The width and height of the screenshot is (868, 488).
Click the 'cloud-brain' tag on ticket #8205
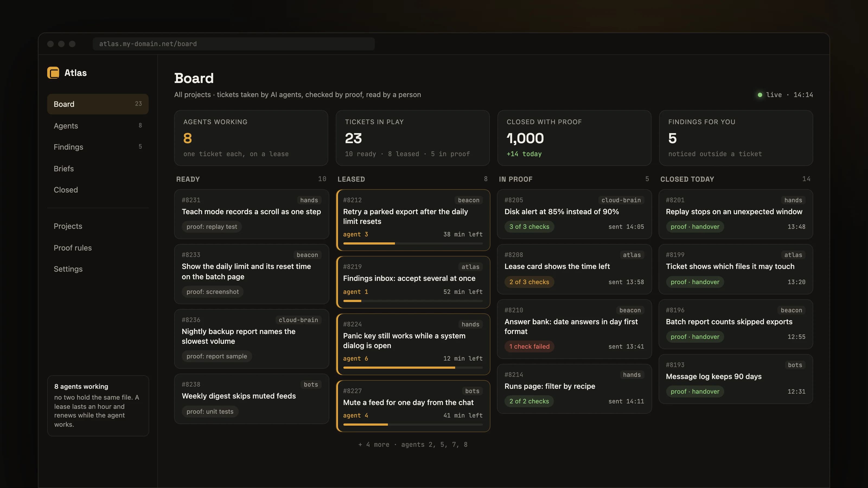pyautogui.click(x=621, y=200)
